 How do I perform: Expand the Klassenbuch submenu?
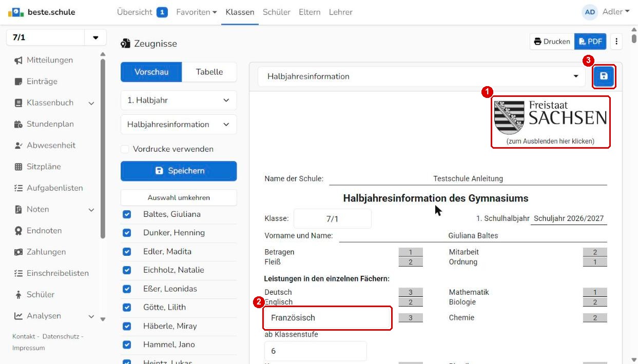click(x=91, y=103)
